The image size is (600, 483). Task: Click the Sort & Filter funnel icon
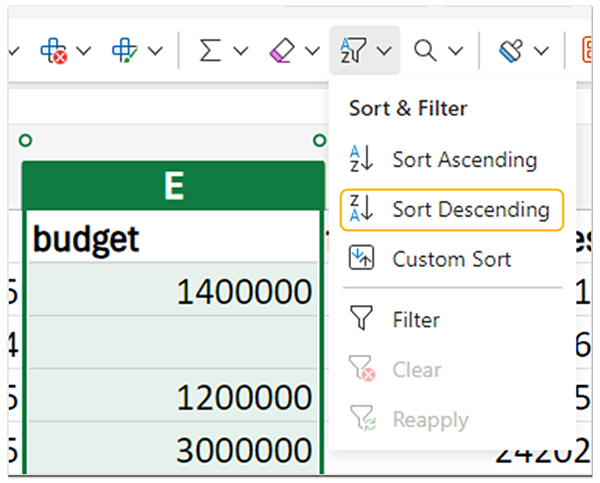point(355,50)
